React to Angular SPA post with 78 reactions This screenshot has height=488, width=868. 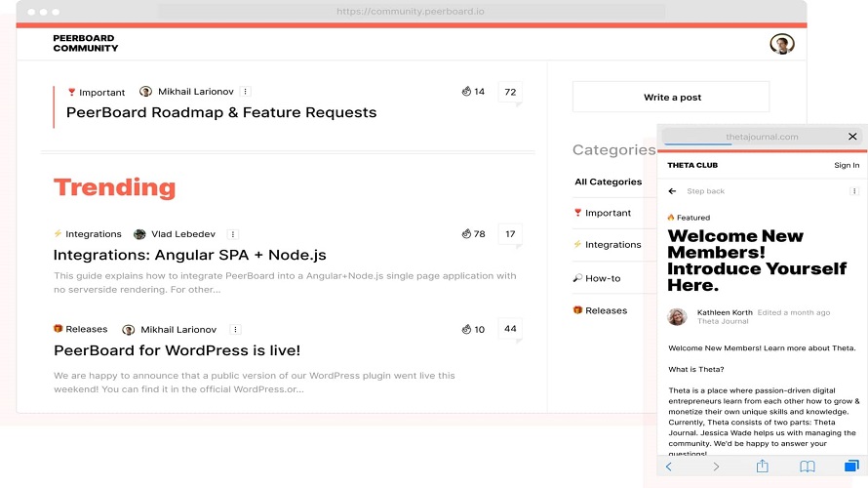[x=473, y=234]
